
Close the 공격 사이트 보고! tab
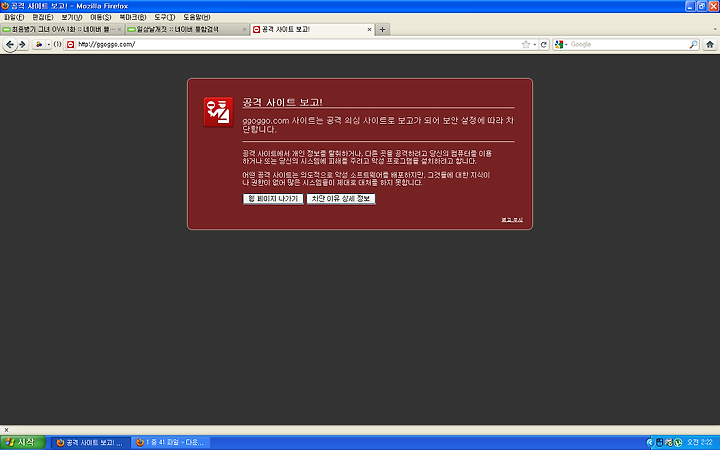tap(369, 29)
